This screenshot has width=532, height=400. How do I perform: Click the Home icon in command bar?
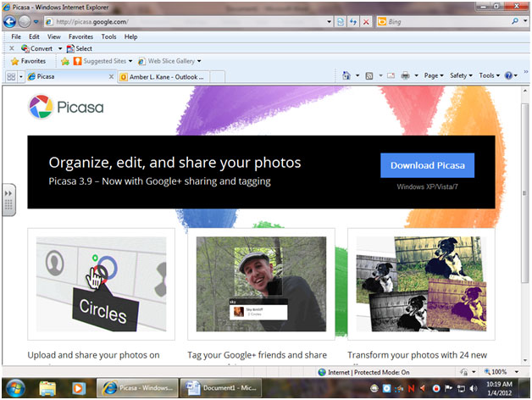point(346,75)
